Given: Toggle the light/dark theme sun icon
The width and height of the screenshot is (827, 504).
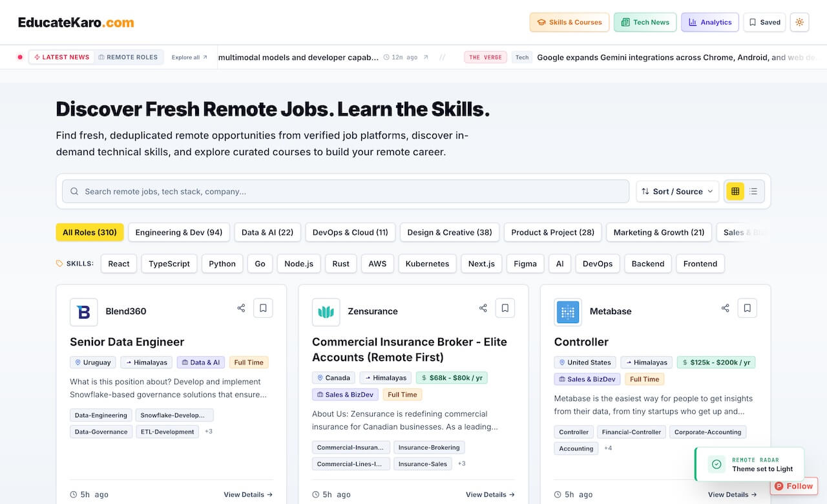Looking at the screenshot, I should [x=799, y=22].
